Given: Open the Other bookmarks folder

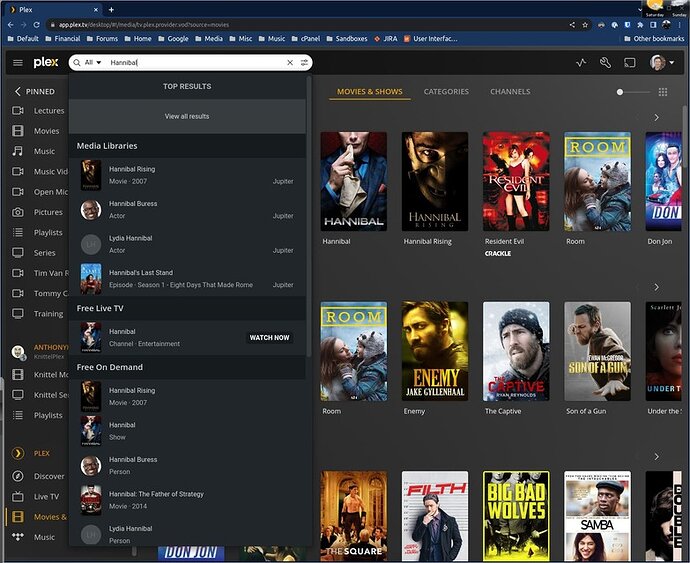Looking at the screenshot, I should click(x=654, y=39).
